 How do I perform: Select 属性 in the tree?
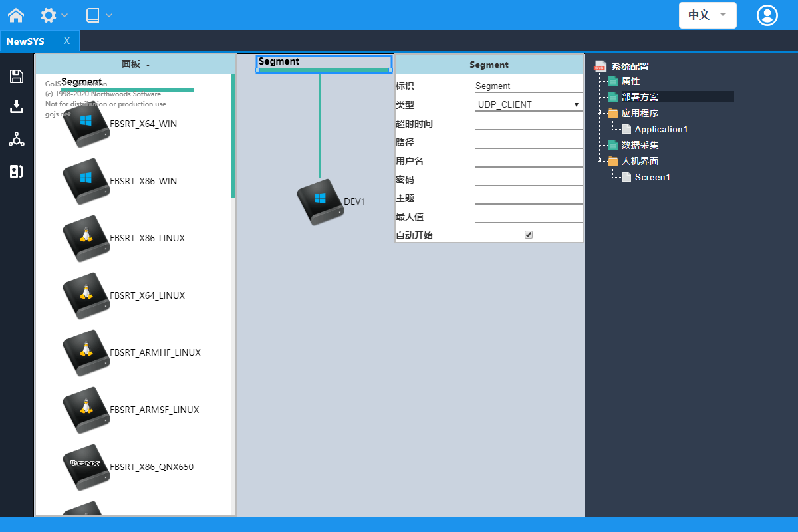[630, 81]
